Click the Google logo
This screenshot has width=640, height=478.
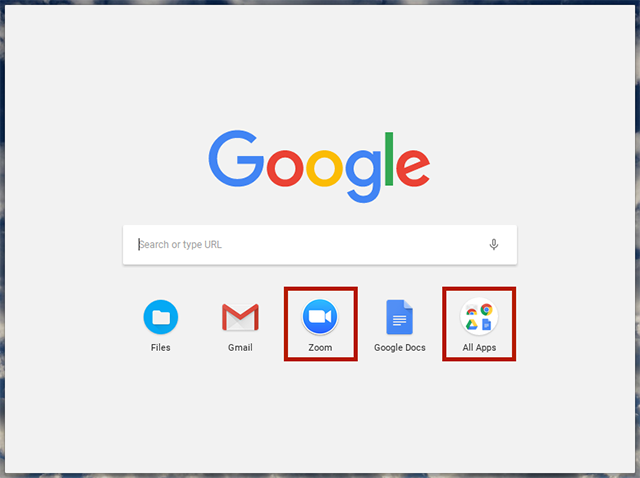[x=319, y=166]
